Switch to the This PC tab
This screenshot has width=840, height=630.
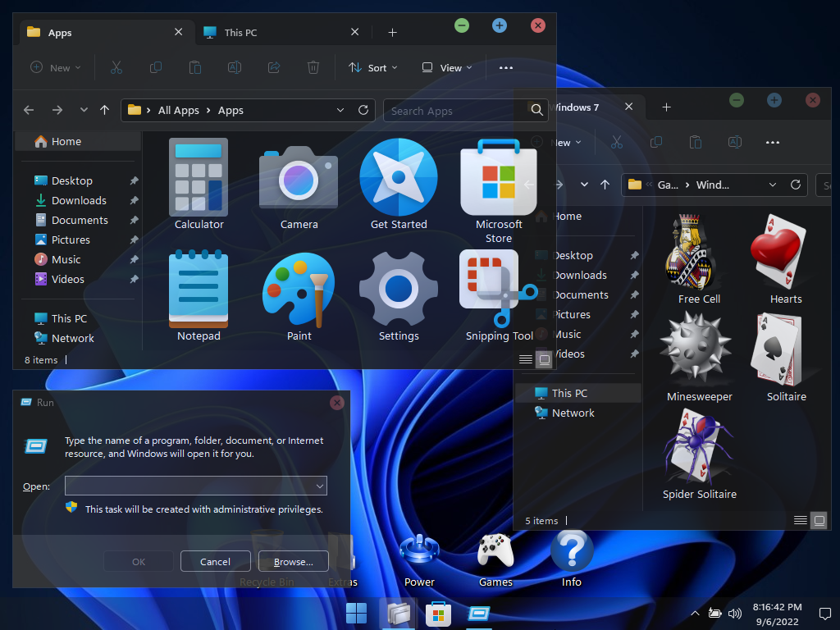(x=281, y=33)
